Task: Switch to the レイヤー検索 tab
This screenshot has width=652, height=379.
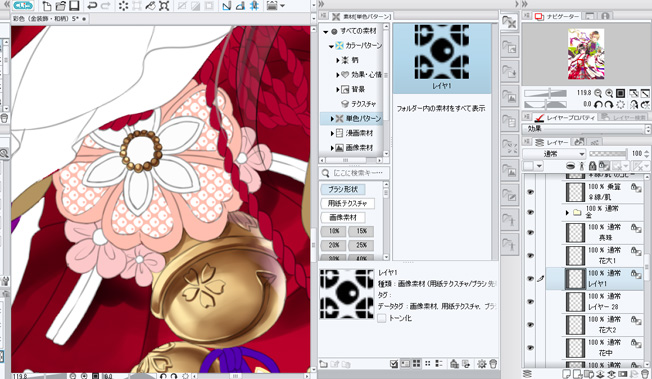Action: (624, 118)
